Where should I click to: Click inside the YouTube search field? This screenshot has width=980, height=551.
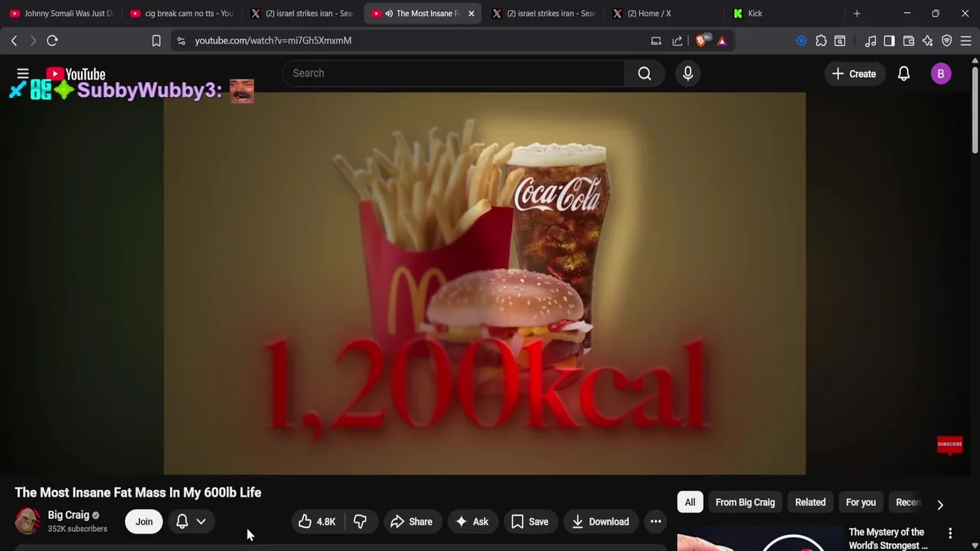pos(453,73)
